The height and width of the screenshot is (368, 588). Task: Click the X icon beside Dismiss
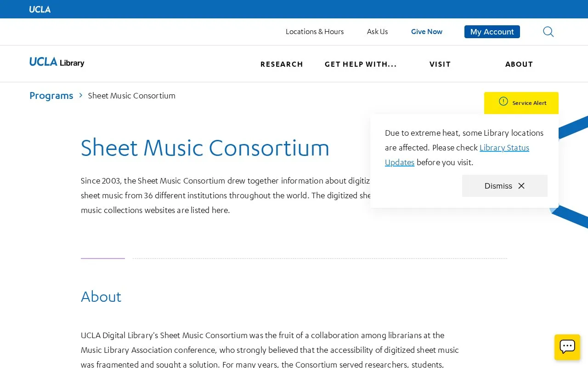tap(521, 186)
